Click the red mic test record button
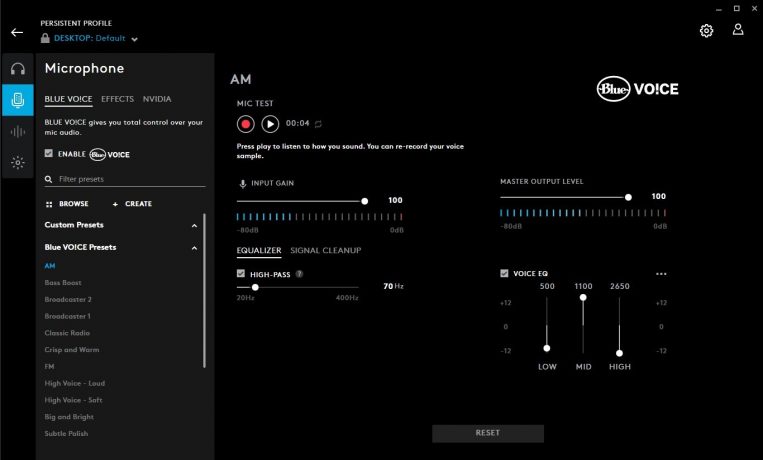 click(x=246, y=124)
